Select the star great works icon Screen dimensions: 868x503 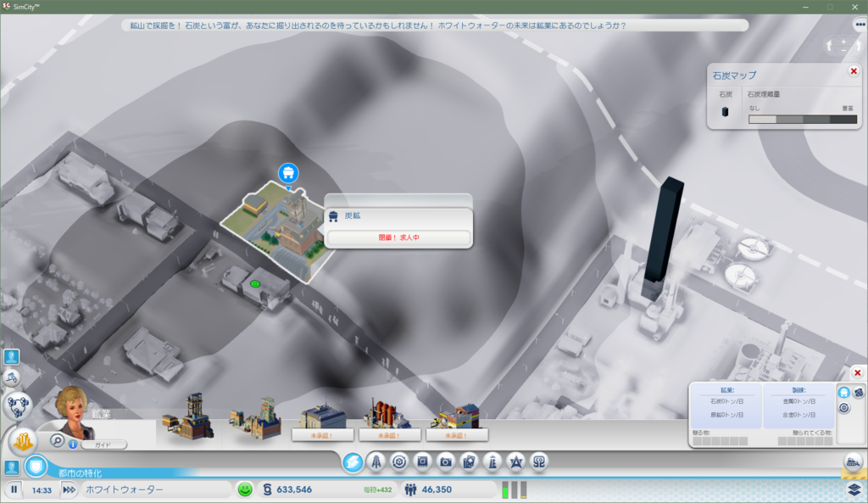coord(515,461)
